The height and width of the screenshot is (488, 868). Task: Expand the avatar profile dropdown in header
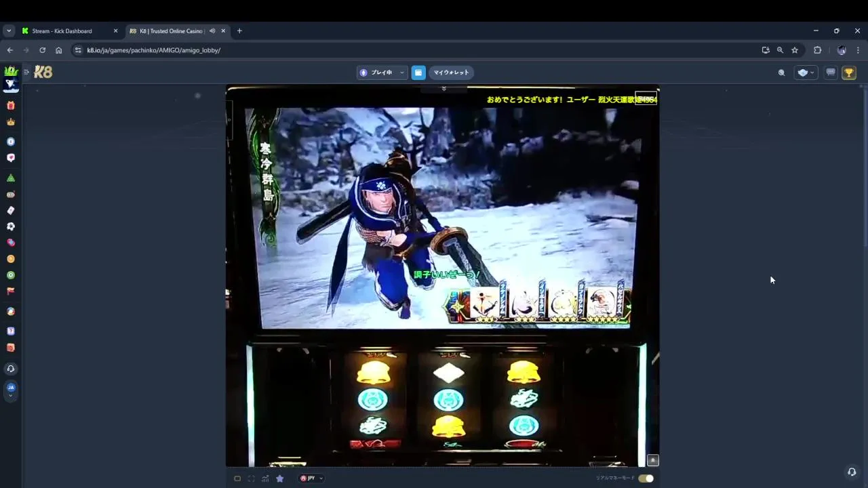tap(806, 73)
